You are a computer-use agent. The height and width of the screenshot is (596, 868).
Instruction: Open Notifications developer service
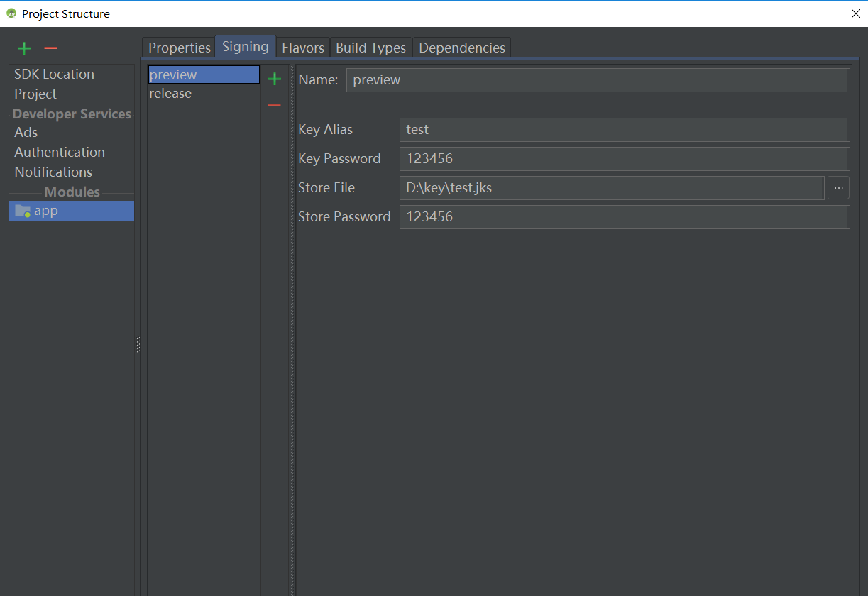click(x=53, y=172)
